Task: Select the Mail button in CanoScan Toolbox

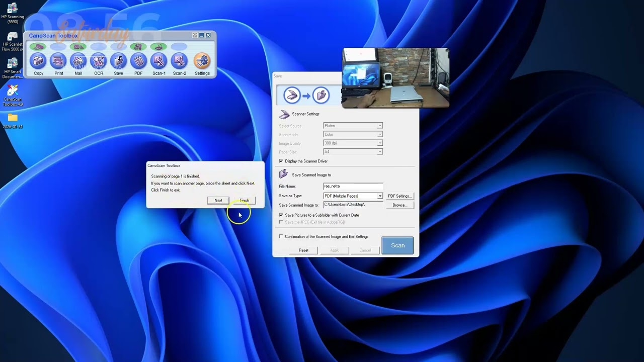Action: point(78,61)
